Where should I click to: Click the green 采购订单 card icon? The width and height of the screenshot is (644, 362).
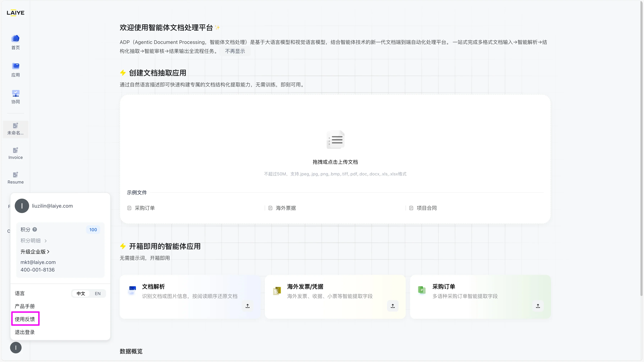pyautogui.click(x=422, y=290)
